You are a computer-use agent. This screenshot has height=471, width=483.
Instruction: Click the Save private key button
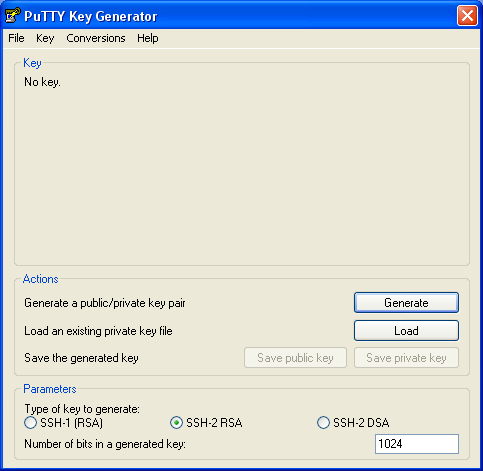tap(406, 358)
